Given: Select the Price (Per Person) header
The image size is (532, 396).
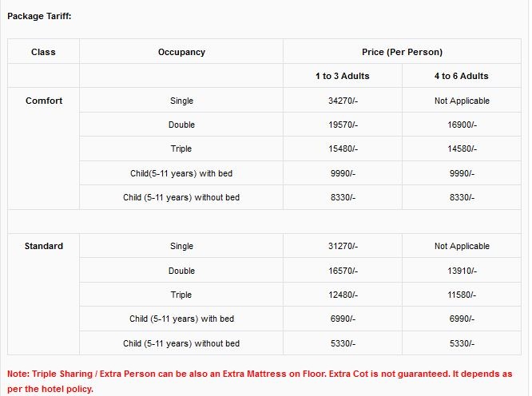Looking at the screenshot, I should [402, 52].
